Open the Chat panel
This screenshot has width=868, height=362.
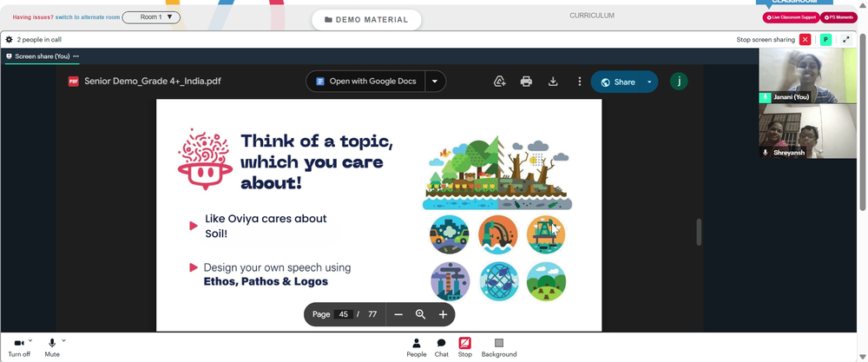[441, 347]
